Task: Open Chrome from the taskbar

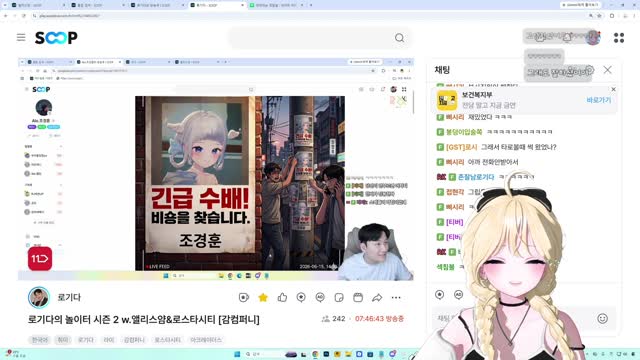Action: [x=315, y=354]
